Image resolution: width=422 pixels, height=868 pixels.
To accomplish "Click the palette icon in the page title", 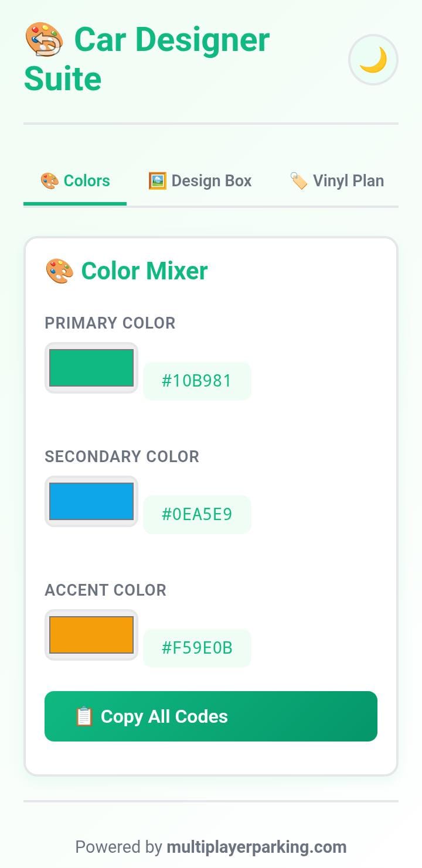I will [x=44, y=40].
